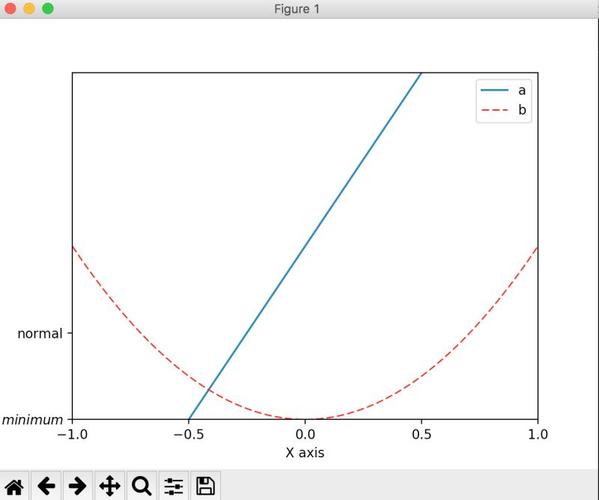Open Configure subplots sliders icon
Image resolution: width=599 pixels, height=500 pixels.
(173, 487)
